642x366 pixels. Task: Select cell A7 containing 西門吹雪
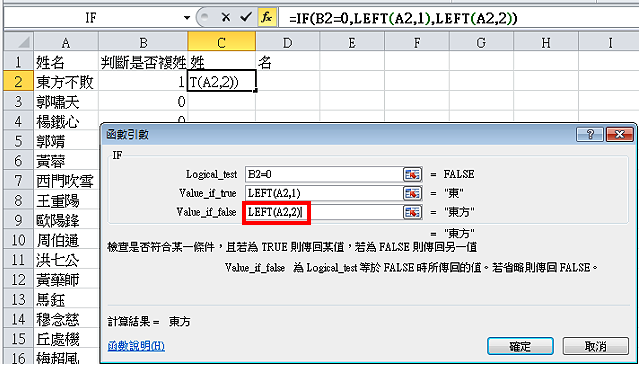[66, 181]
